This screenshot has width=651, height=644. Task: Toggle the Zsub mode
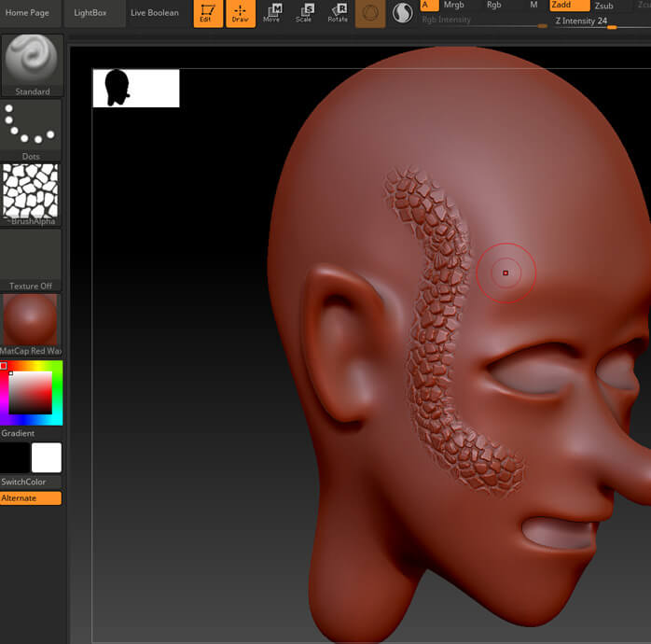604,6
